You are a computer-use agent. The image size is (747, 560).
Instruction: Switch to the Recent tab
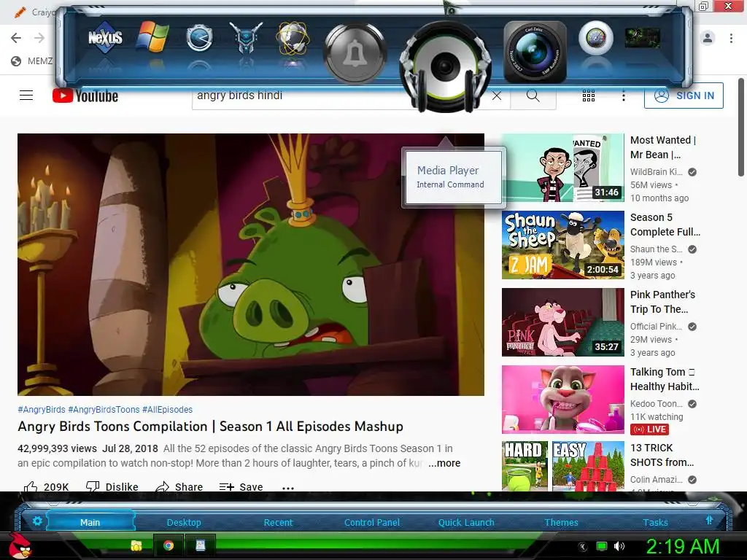[278, 522]
